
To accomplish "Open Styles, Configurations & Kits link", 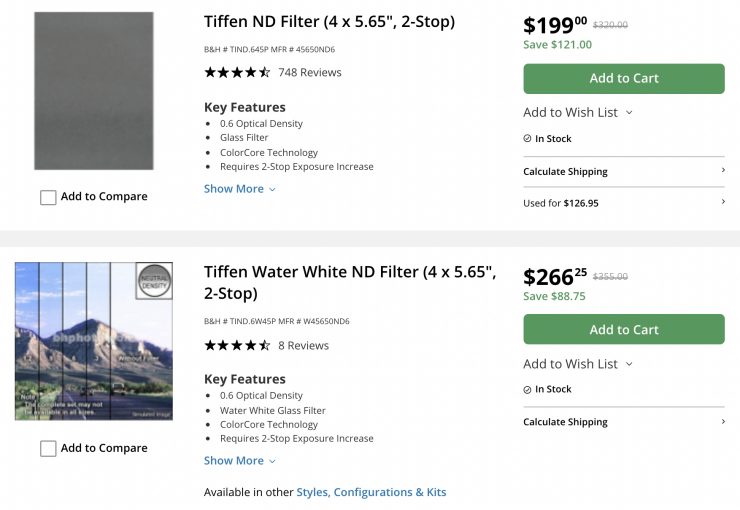I will click(x=371, y=492).
